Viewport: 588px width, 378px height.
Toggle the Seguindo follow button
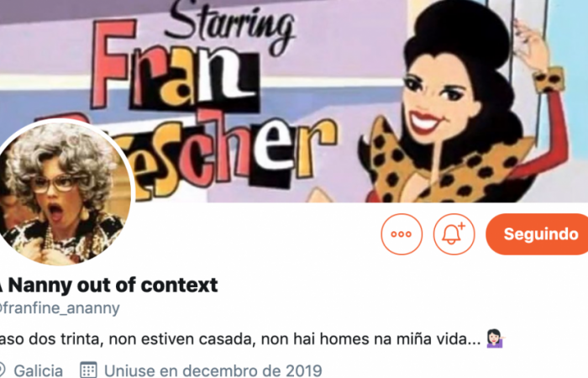[x=537, y=234]
